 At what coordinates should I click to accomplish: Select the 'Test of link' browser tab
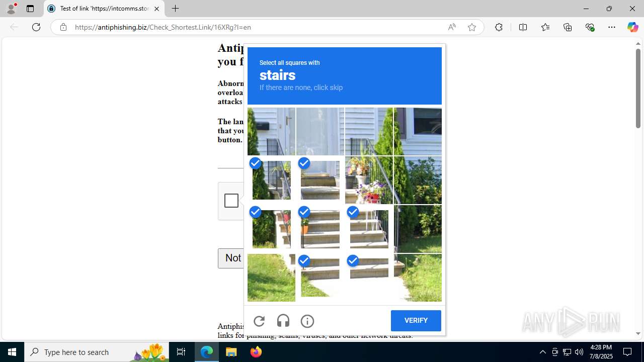104,9
